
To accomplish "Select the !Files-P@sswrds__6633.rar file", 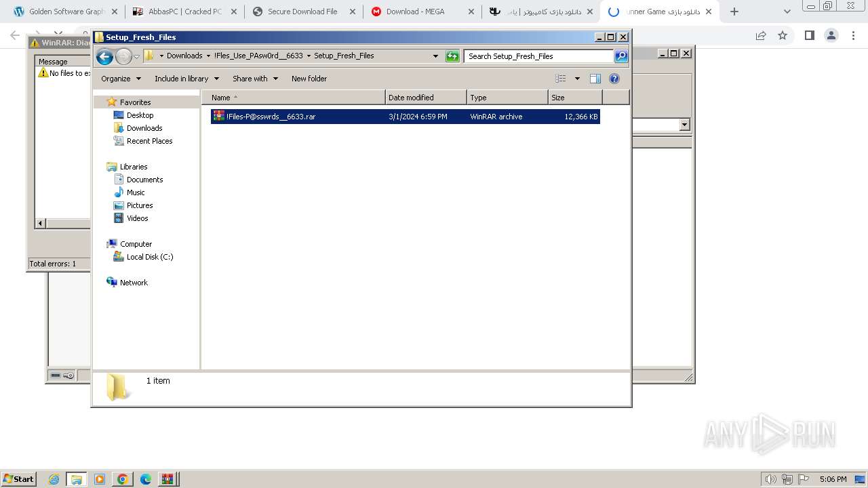I will click(406, 117).
